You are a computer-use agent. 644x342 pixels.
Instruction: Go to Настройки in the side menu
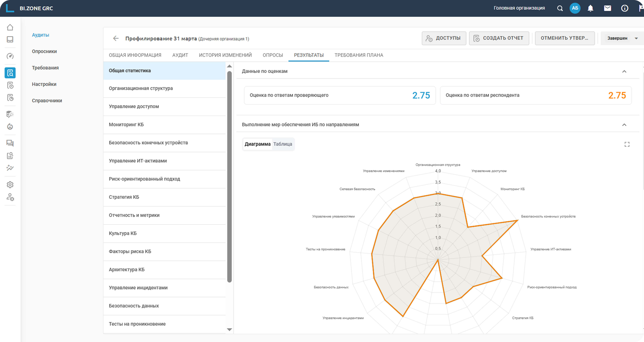[x=44, y=84]
